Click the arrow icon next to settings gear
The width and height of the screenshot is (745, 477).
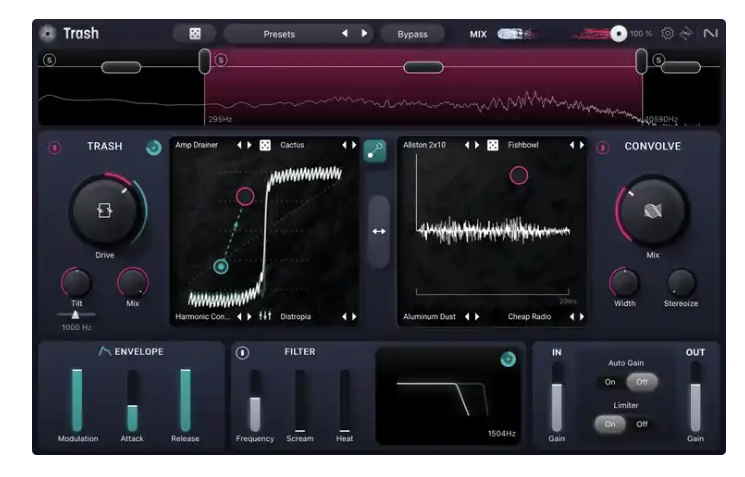click(686, 33)
